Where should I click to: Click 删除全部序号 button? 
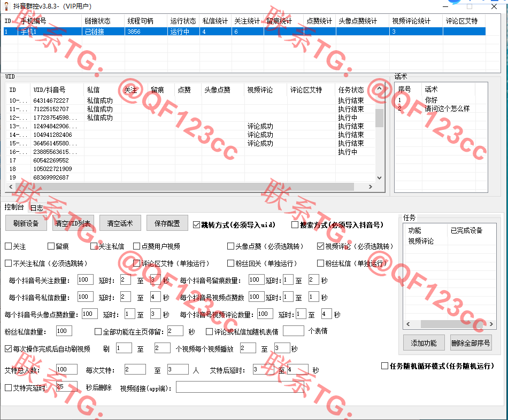click(471, 343)
